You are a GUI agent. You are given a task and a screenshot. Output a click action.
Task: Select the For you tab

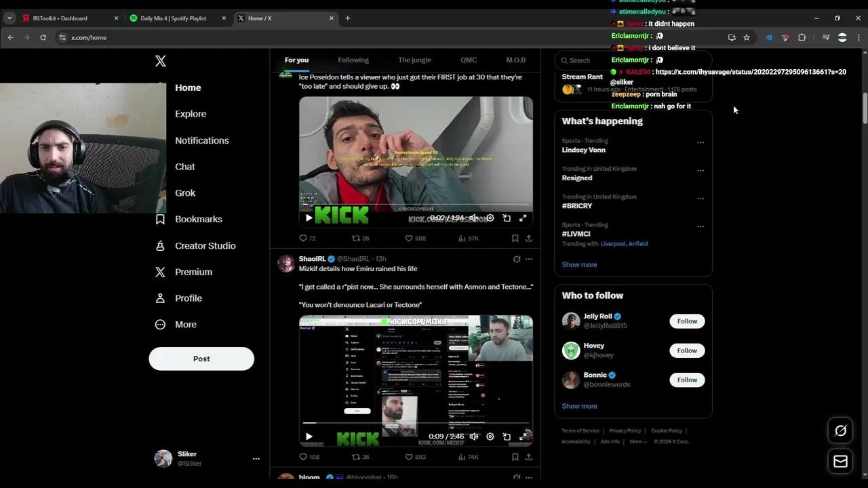[x=296, y=60]
